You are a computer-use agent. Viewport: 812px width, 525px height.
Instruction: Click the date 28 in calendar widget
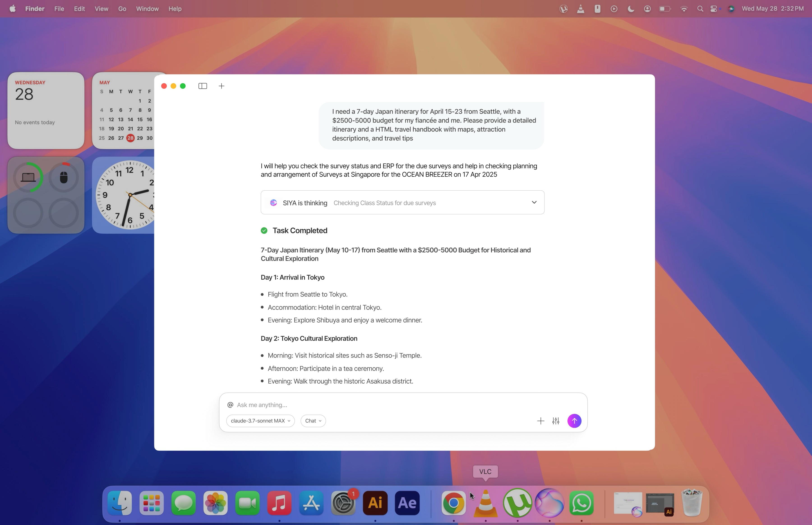[130, 138]
